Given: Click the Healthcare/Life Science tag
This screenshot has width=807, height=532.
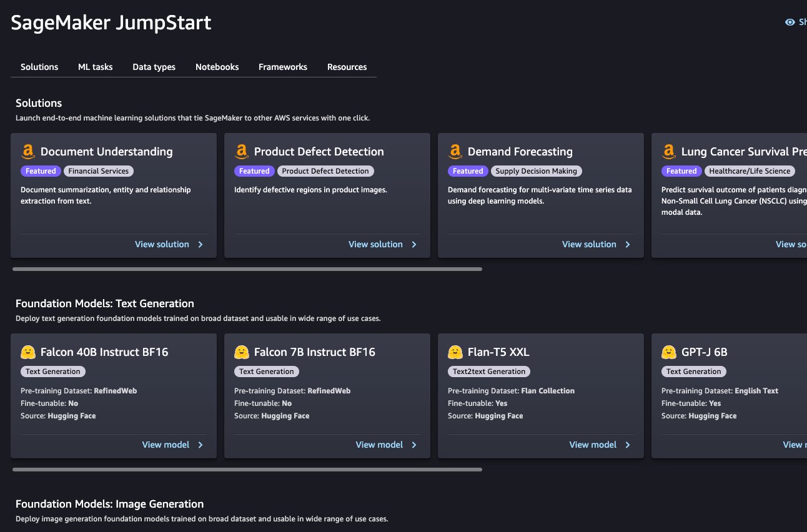Looking at the screenshot, I should click(x=750, y=171).
